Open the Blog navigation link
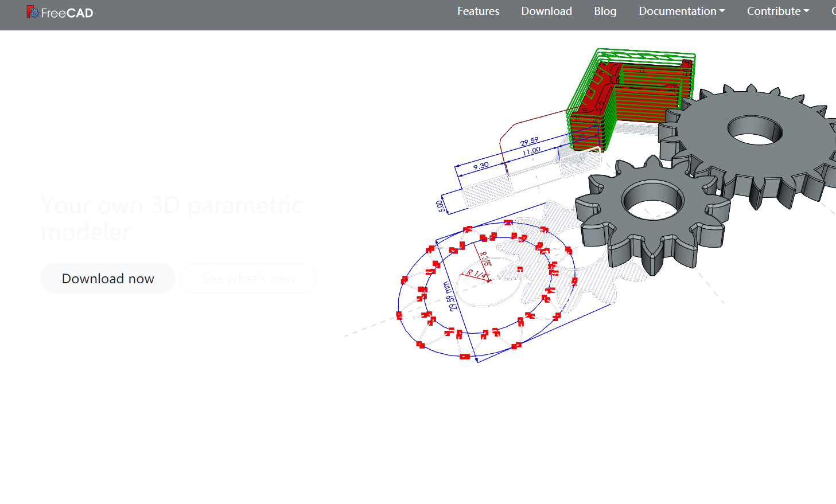 605,11
